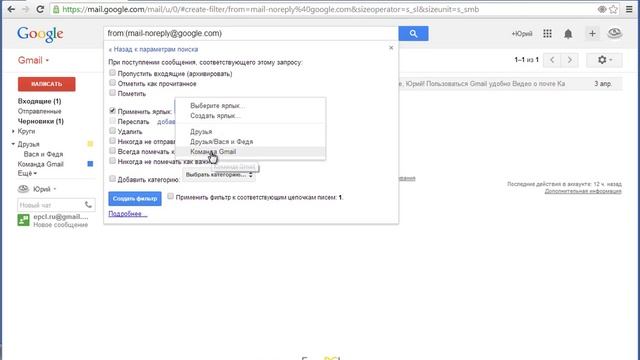Go to newer messages arrow
Viewport: 640px width, 360px height.
(552, 60)
